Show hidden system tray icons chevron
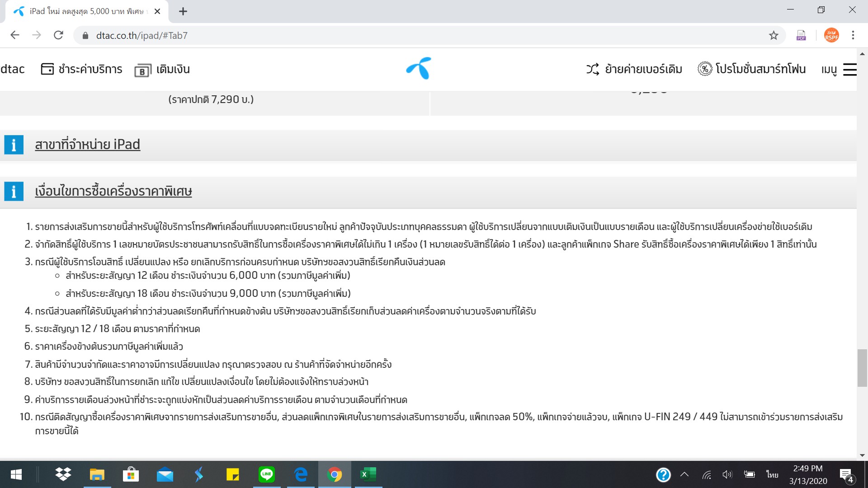The height and width of the screenshot is (488, 868). click(x=684, y=474)
